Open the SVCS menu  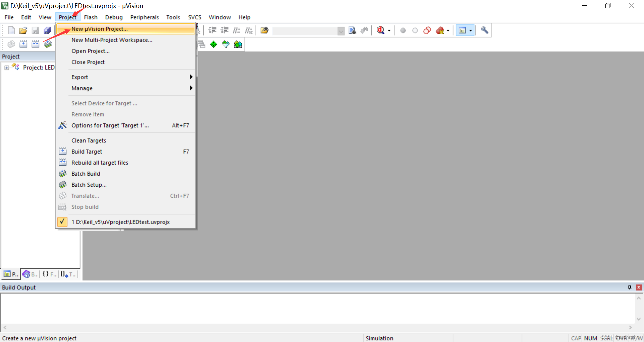(x=195, y=17)
